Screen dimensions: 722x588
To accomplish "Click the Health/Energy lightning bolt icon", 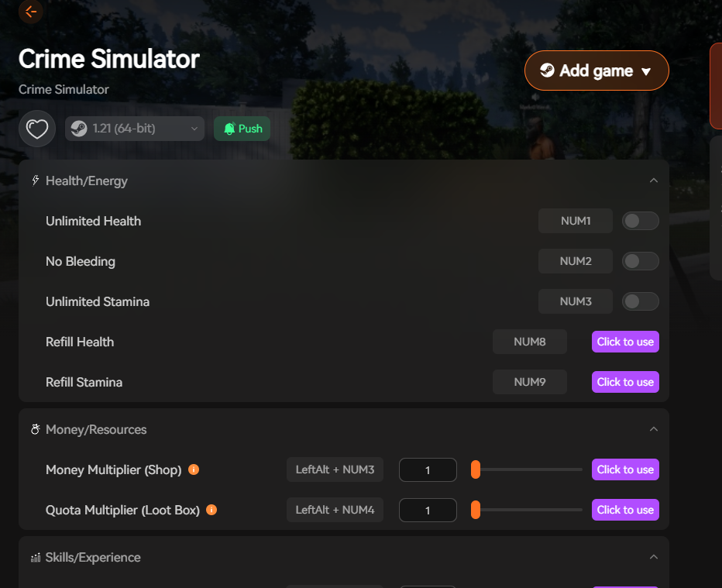I will [x=34, y=180].
